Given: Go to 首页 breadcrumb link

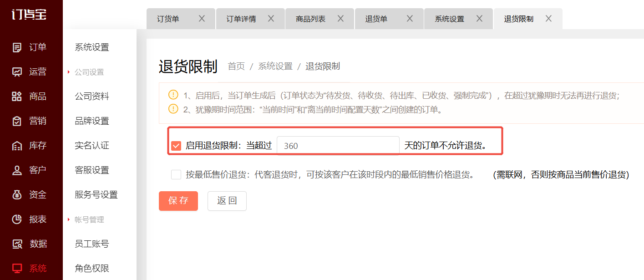Looking at the screenshot, I should click(x=236, y=66).
